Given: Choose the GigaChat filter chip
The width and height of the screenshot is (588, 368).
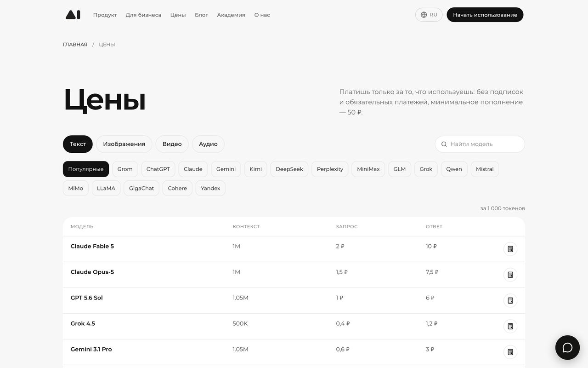Looking at the screenshot, I should (141, 188).
